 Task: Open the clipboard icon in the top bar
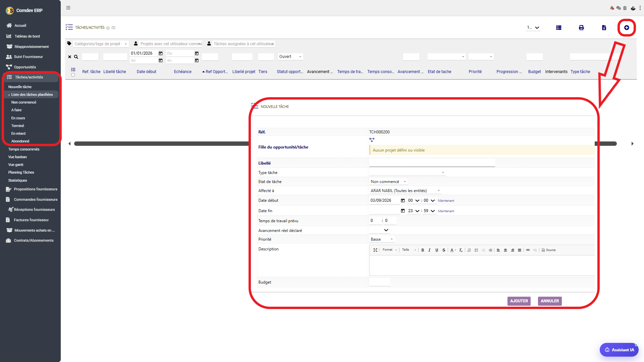coord(625,8)
